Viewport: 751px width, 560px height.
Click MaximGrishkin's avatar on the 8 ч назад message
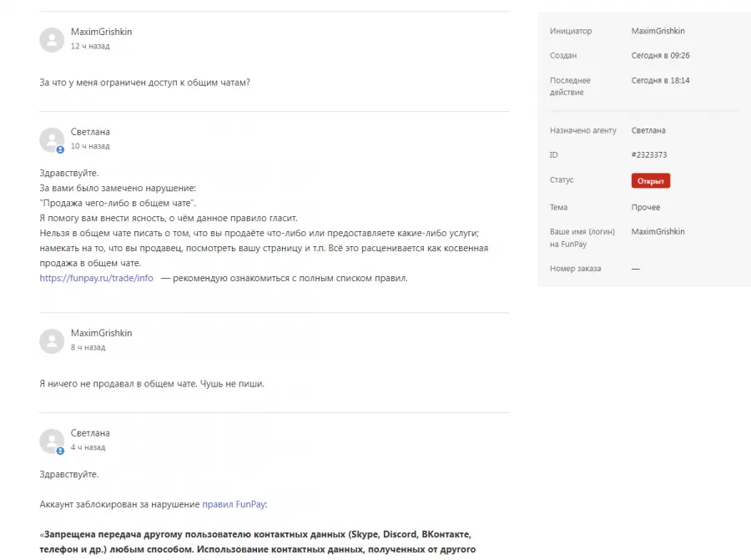pyautogui.click(x=52, y=341)
